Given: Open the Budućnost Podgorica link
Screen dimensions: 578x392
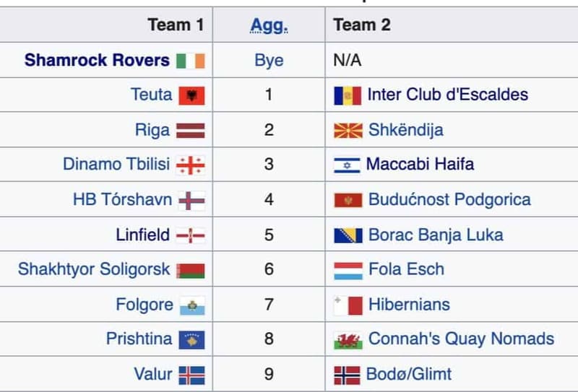Looking at the screenshot, I should pos(449,200).
